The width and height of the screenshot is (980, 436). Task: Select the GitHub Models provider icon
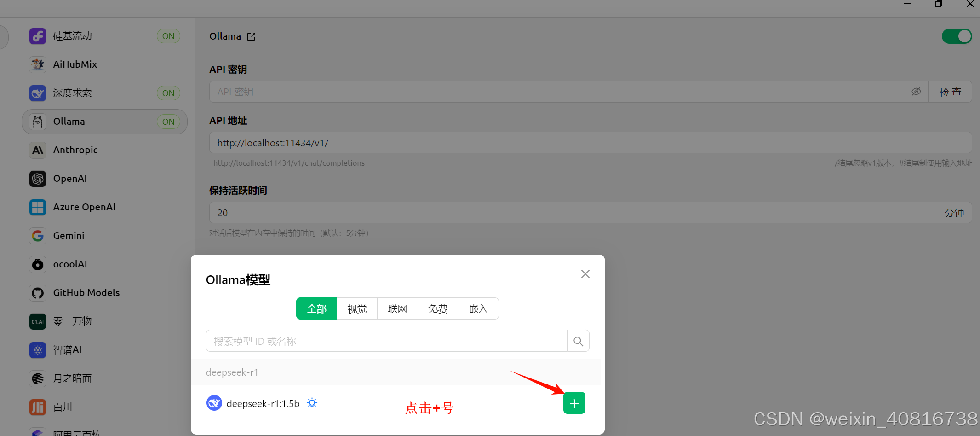coord(38,293)
